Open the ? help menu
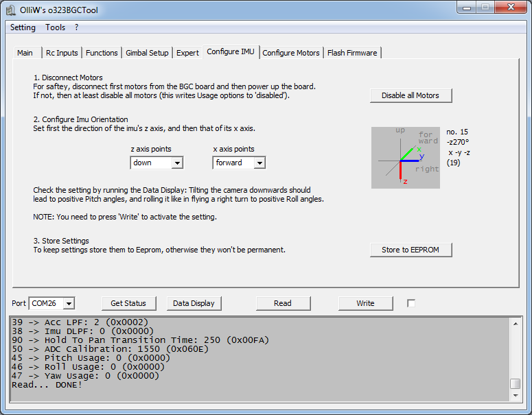The width and height of the screenshot is (532, 415). click(x=77, y=27)
